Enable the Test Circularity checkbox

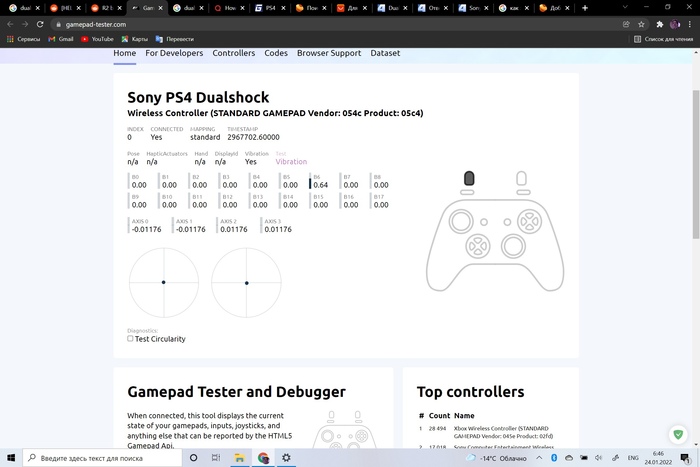point(130,339)
